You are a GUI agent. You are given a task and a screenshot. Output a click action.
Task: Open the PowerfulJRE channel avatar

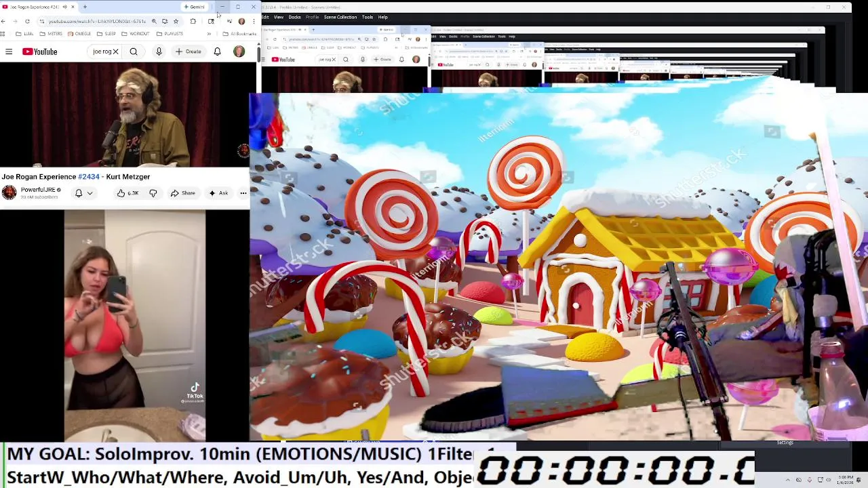(x=9, y=192)
